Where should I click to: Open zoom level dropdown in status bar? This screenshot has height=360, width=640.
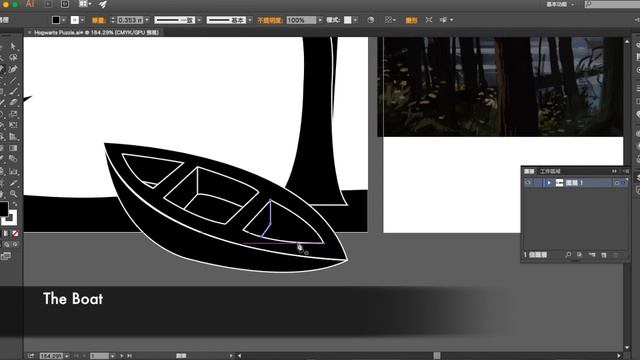click(x=67, y=356)
